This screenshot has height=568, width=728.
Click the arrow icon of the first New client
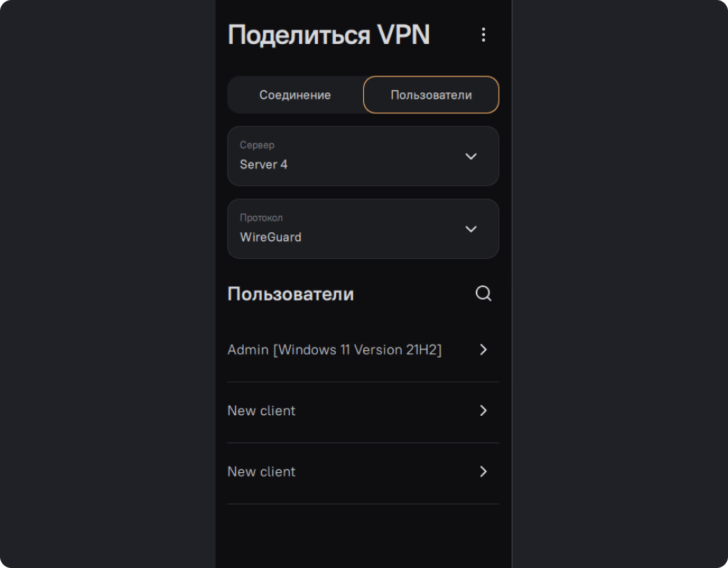tap(484, 410)
